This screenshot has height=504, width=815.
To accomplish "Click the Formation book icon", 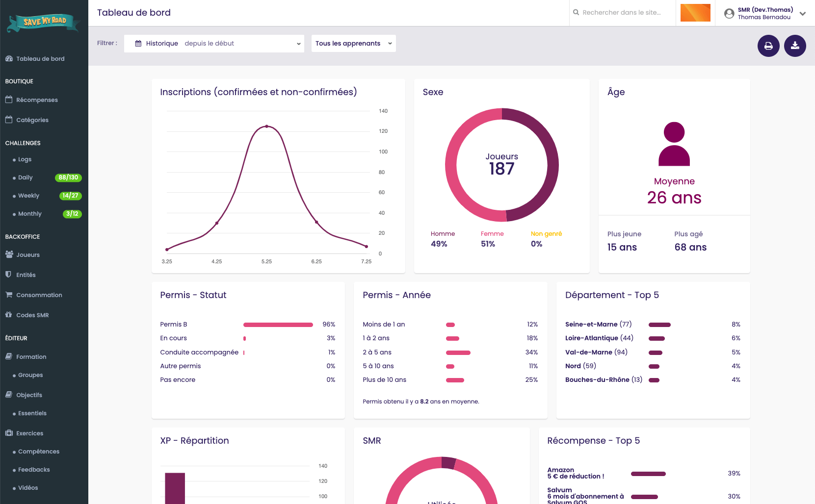I will coord(9,356).
